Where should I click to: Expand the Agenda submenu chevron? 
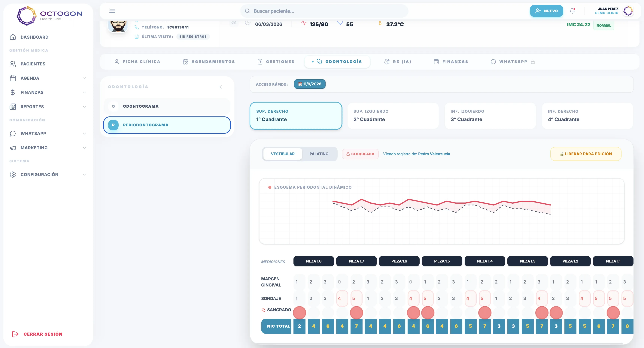(84, 78)
